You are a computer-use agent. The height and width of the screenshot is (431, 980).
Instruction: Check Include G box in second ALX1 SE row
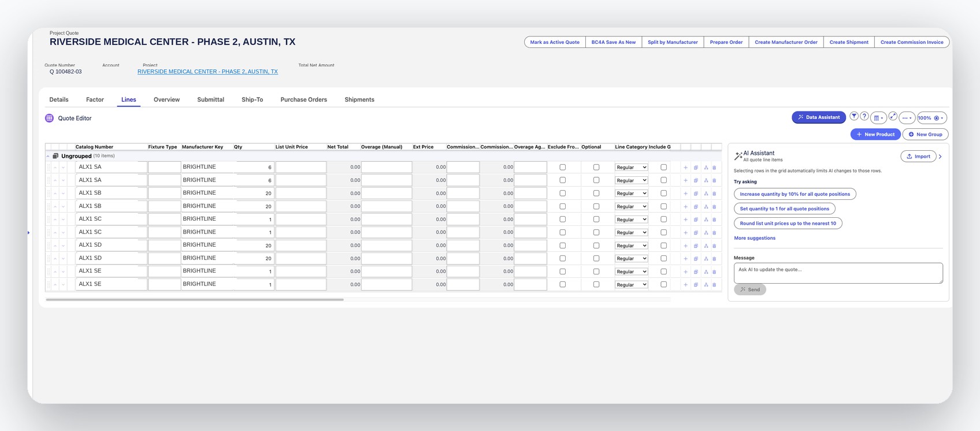click(663, 285)
